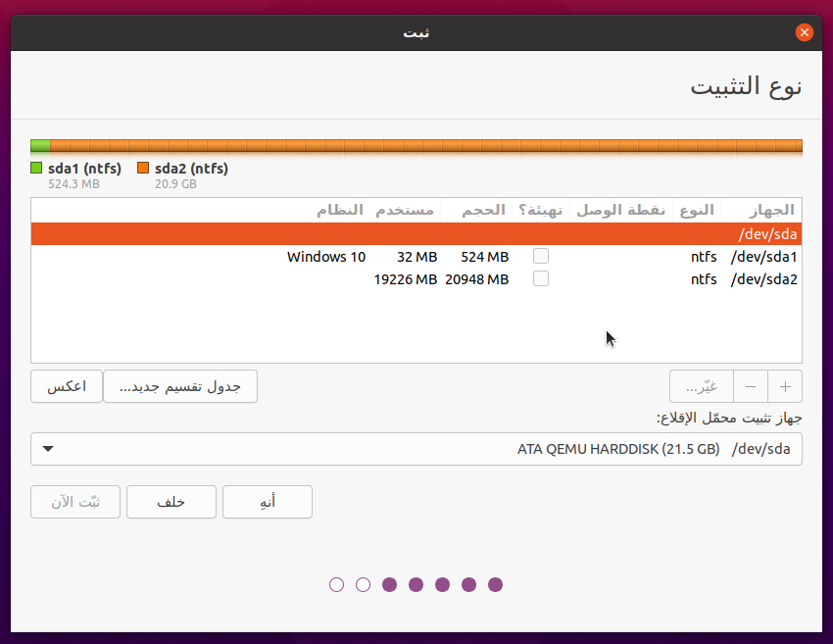This screenshot has width=833, height=644.
Task: Click the plus icon to add partition
Action: tap(784, 386)
